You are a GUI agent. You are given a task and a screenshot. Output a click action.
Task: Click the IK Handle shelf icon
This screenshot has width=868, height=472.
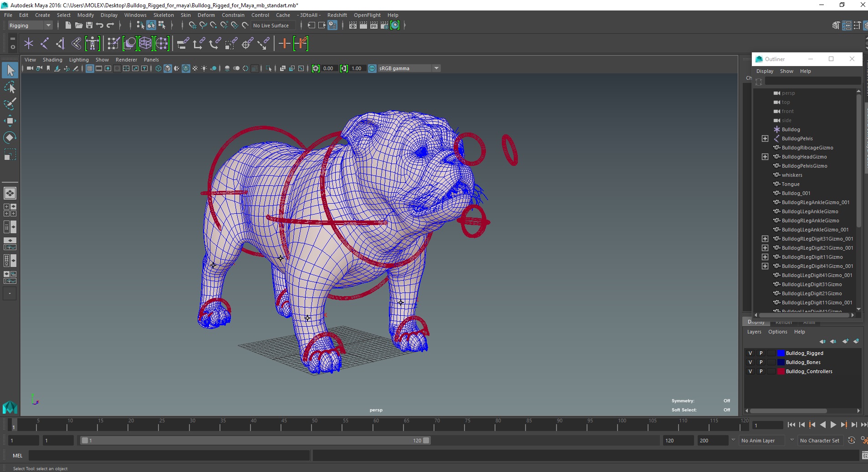(x=61, y=44)
